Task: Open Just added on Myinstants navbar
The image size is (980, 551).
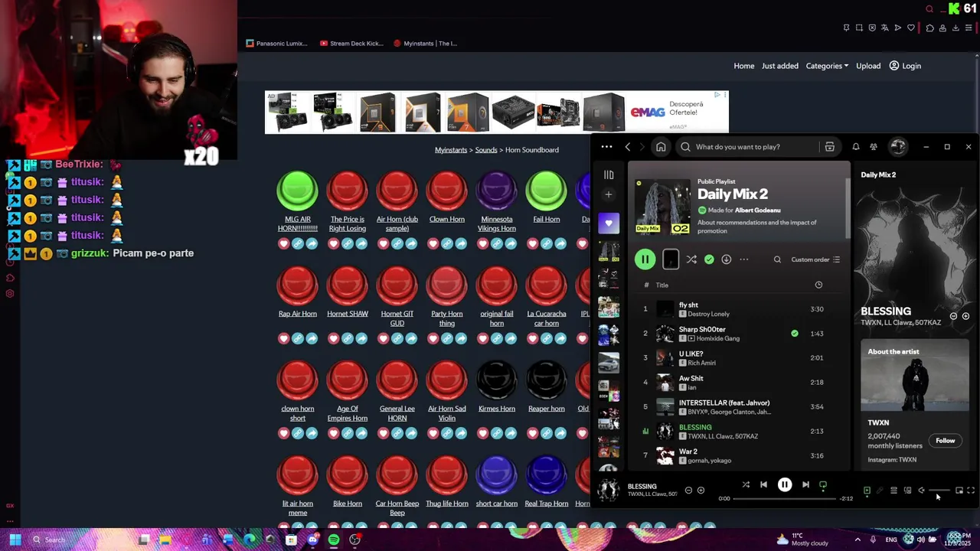Action: coord(780,66)
